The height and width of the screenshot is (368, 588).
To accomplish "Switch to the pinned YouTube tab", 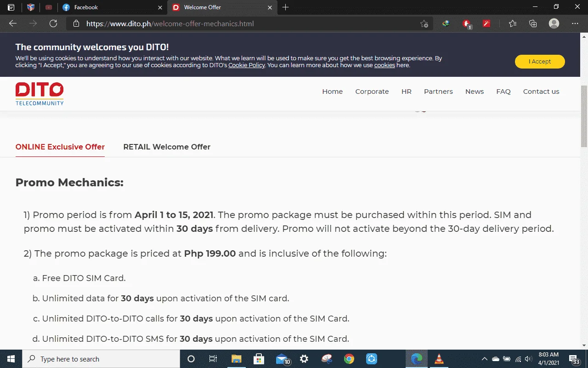I will 49,7.
